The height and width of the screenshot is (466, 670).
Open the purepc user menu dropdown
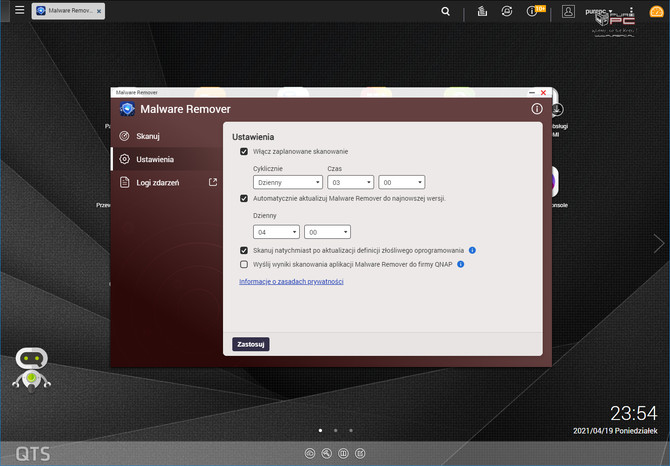click(x=598, y=11)
